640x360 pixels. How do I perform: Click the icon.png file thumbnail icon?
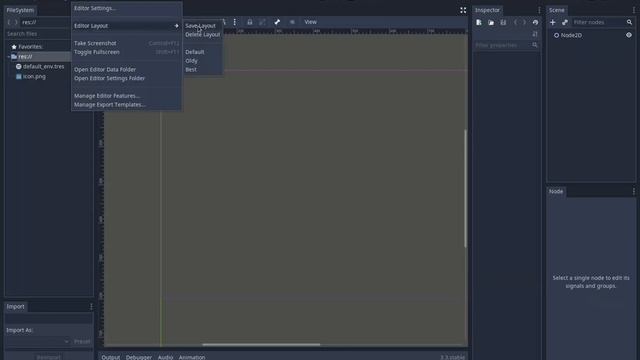pyautogui.click(x=18, y=76)
